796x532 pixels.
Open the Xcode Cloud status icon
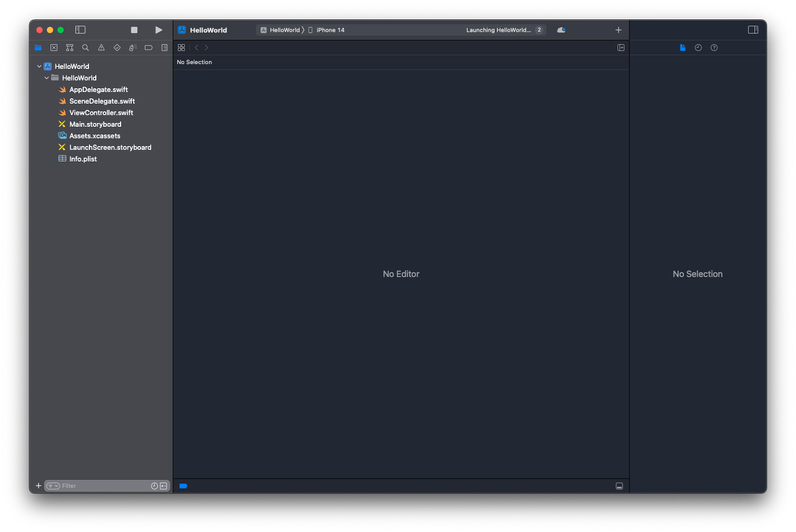click(561, 30)
